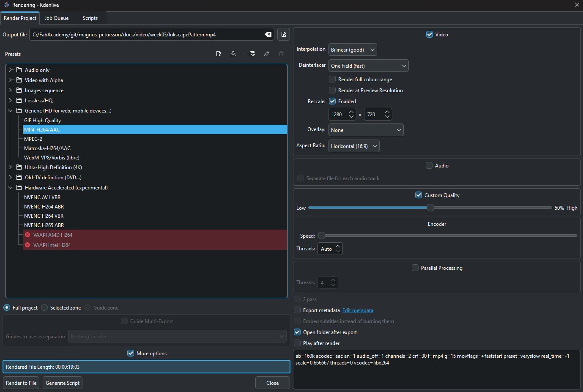Click the Ultra-High Definition folder icon
The image size is (583, 392).
(19, 167)
